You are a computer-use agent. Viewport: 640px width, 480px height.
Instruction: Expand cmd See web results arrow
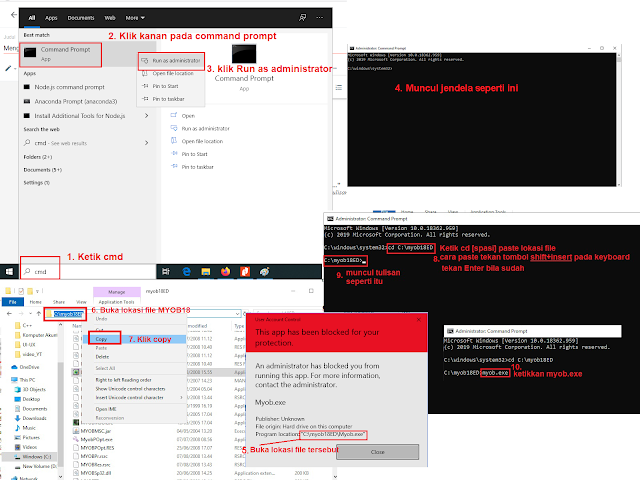pos(147,143)
